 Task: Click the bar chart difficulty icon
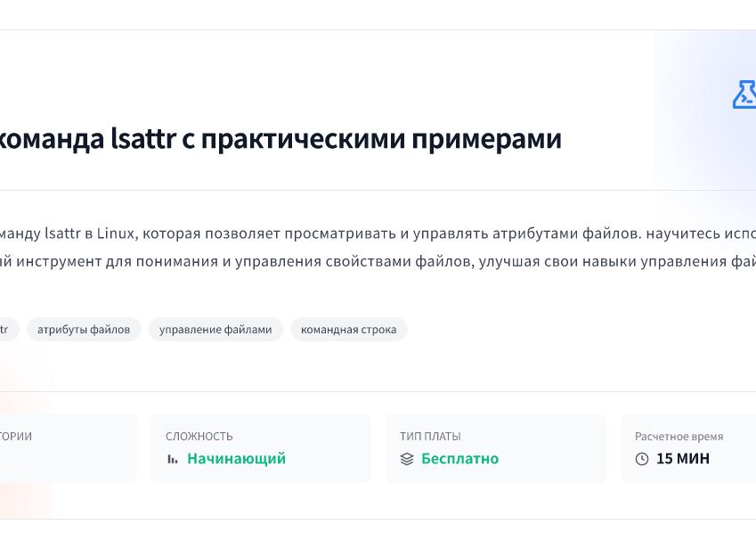click(x=173, y=458)
